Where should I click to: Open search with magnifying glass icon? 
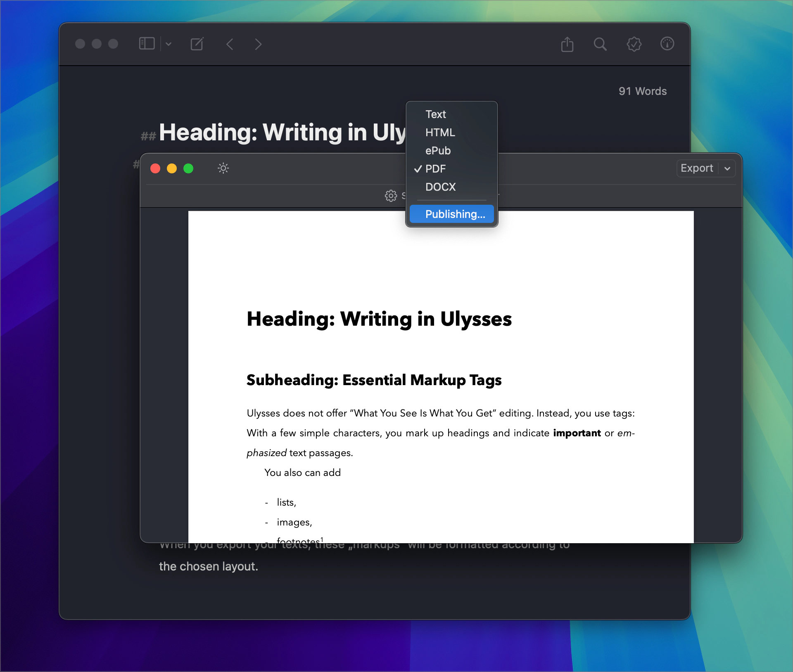(x=600, y=44)
